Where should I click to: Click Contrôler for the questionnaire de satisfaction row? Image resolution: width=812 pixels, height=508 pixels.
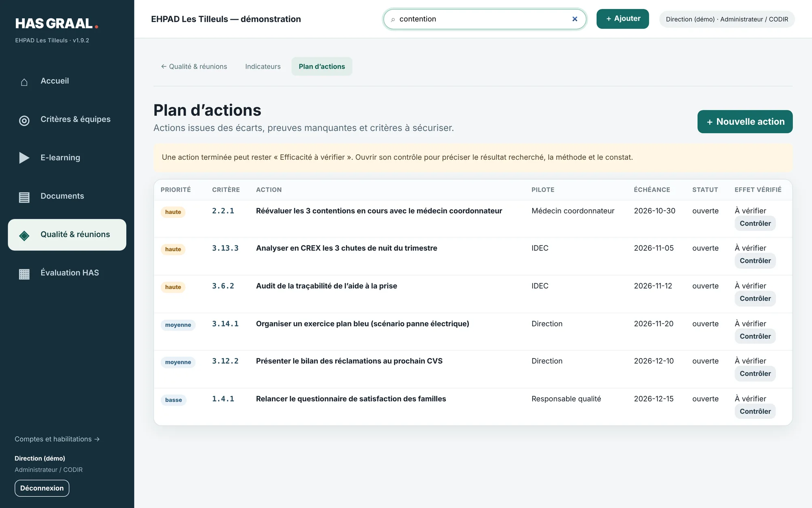coord(755,412)
